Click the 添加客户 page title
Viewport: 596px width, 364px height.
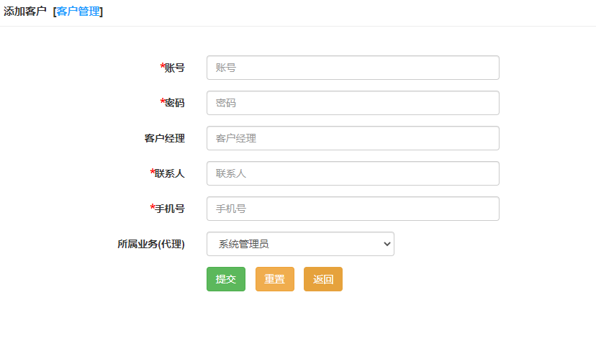pyautogui.click(x=25, y=12)
